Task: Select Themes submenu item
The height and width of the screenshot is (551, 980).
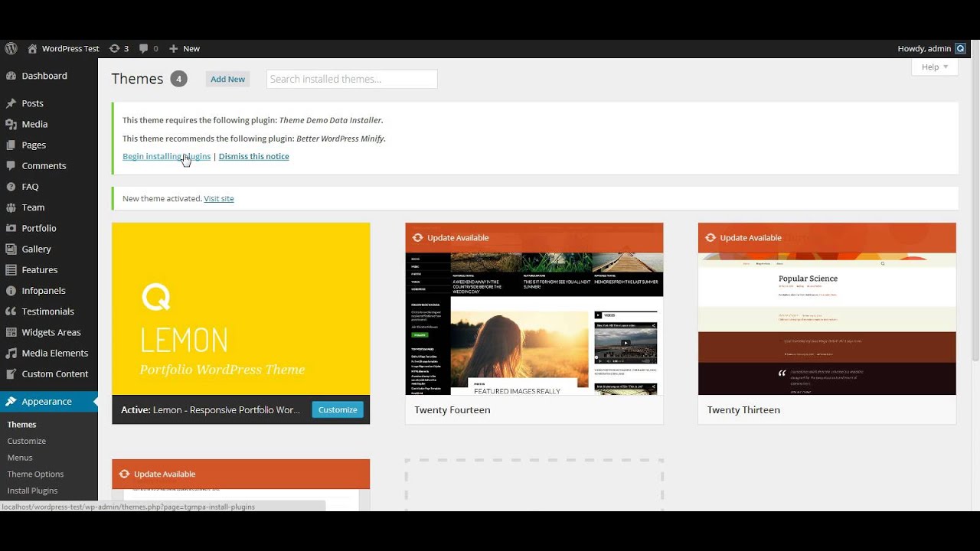Action: pos(21,425)
